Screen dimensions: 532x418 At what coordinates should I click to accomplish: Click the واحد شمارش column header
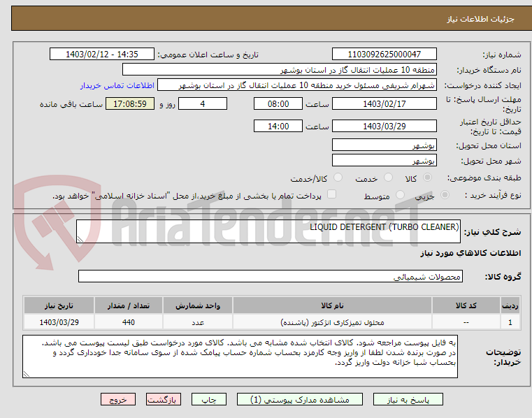coord(198,305)
